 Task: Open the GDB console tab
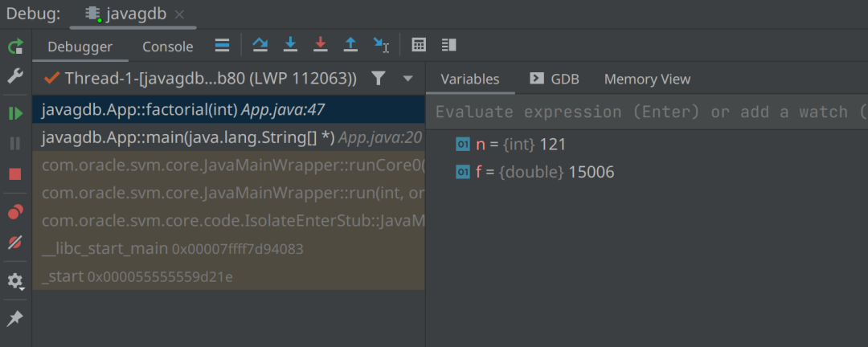(x=554, y=80)
